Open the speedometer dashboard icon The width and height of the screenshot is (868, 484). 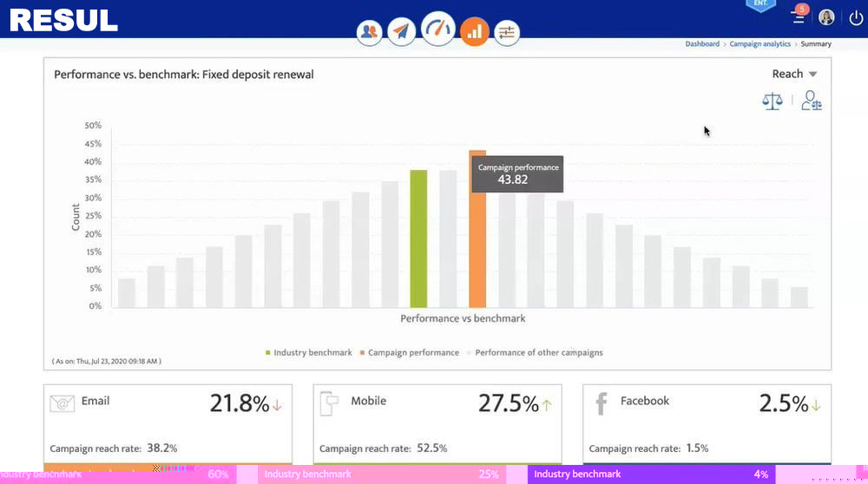[437, 29]
